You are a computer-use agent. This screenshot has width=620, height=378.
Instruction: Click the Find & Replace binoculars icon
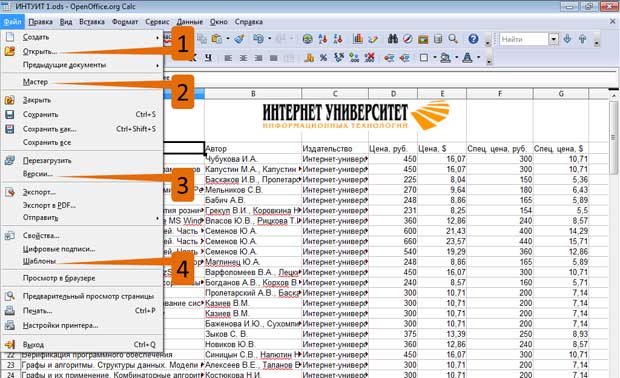(393, 39)
